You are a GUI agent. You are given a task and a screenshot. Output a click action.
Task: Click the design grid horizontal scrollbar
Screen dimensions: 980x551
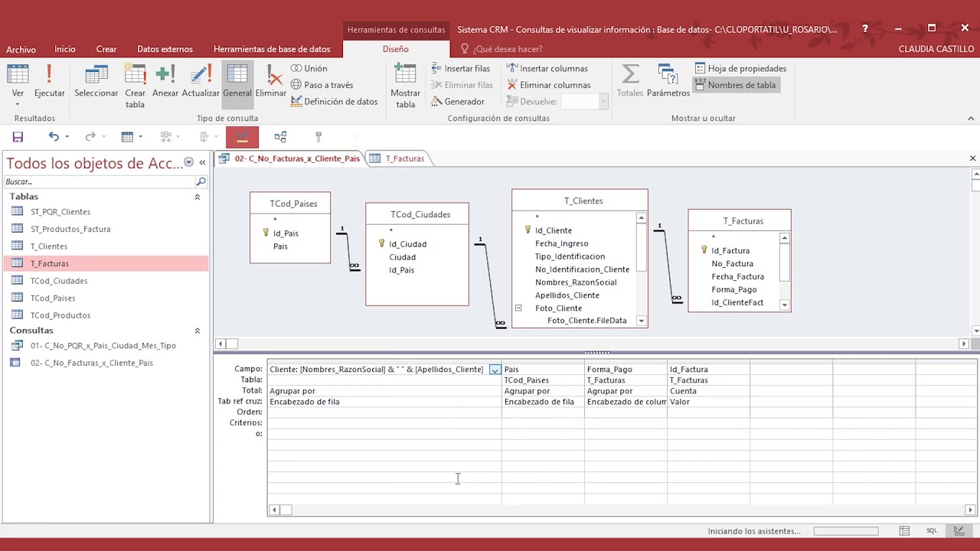point(622,510)
